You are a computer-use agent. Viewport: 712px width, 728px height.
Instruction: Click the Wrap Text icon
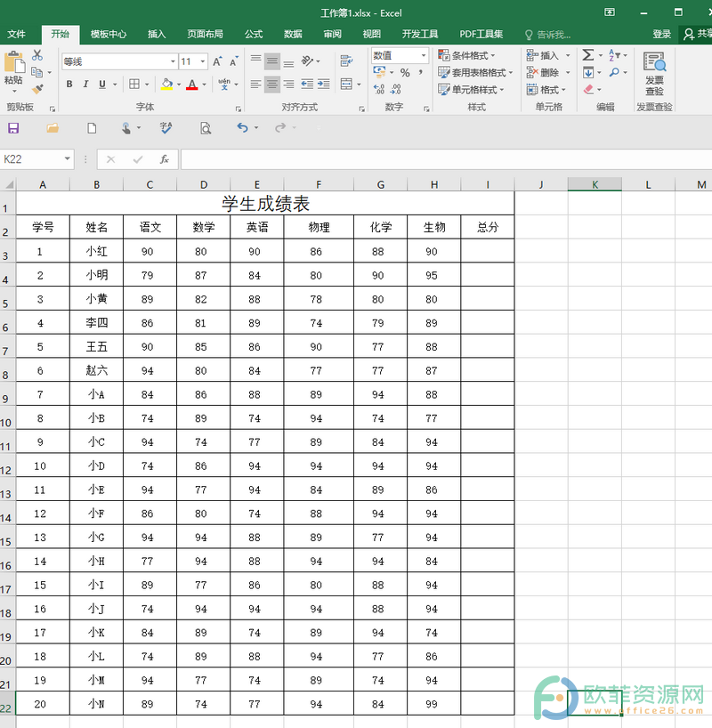point(346,61)
